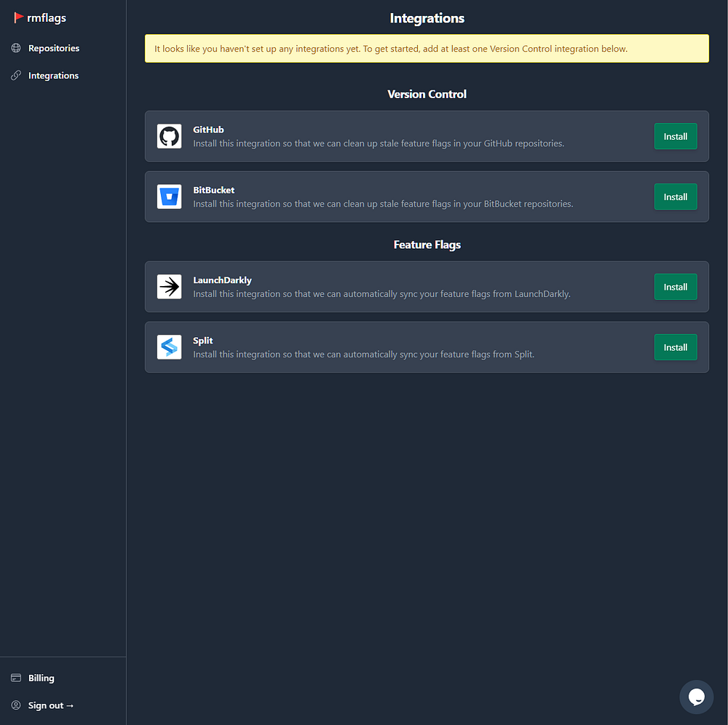Click the LaunchDarkly integration title

(x=222, y=280)
